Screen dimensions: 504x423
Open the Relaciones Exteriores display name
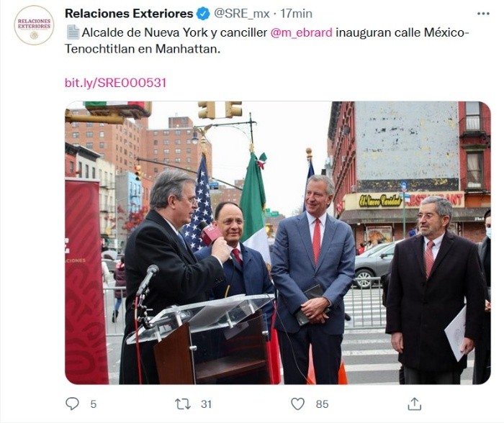pos(129,14)
